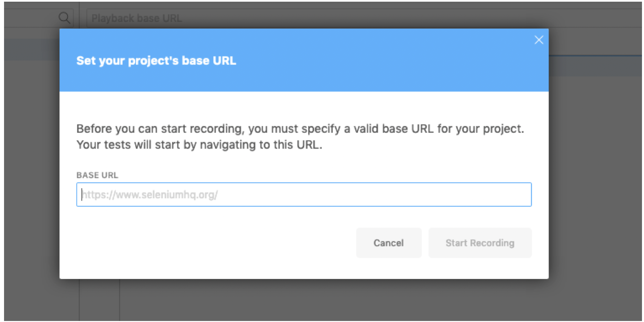644x322 pixels.
Task: Click the Cancel button
Action: tap(389, 243)
